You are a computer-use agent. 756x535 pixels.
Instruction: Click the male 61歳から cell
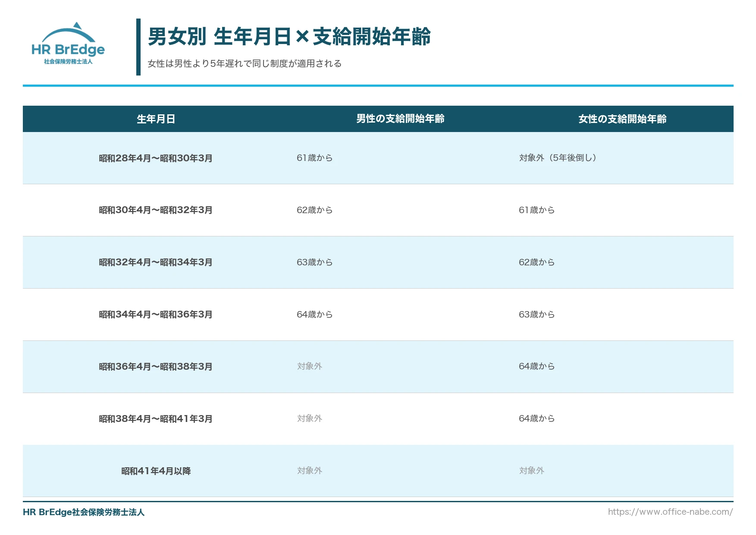(314, 158)
